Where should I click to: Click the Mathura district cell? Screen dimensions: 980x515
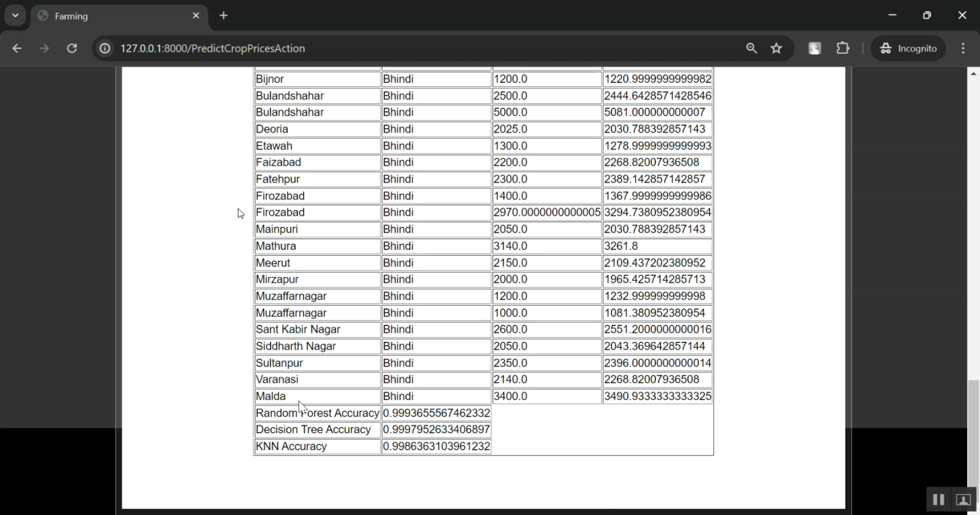pos(317,246)
